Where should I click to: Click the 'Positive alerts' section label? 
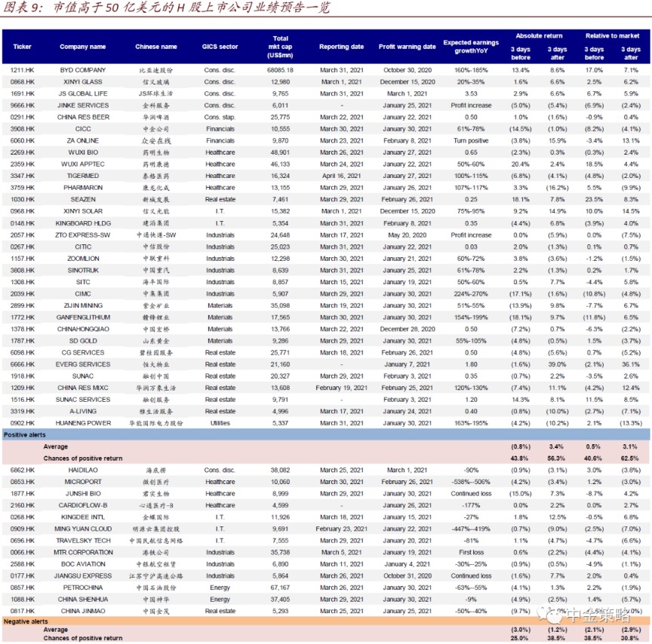pyautogui.click(x=25, y=435)
